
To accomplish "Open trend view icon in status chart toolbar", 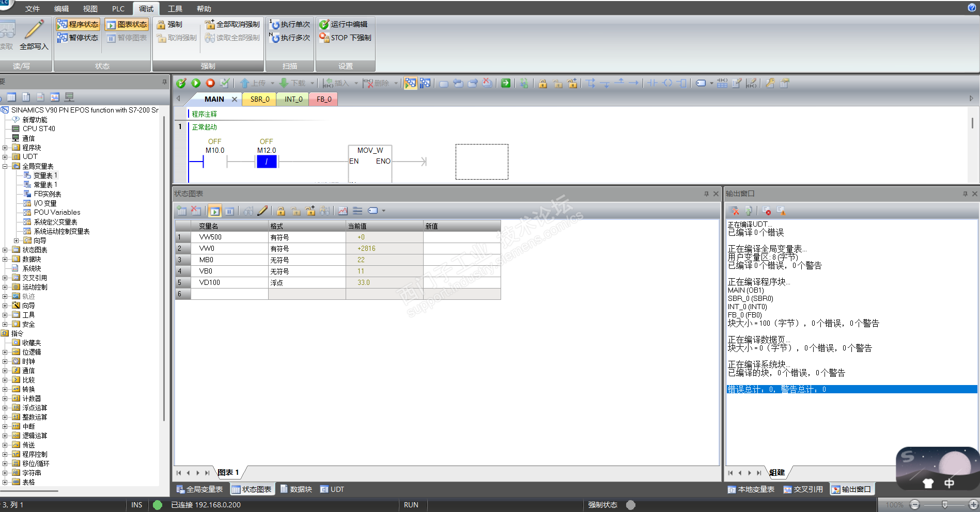I will point(343,211).
